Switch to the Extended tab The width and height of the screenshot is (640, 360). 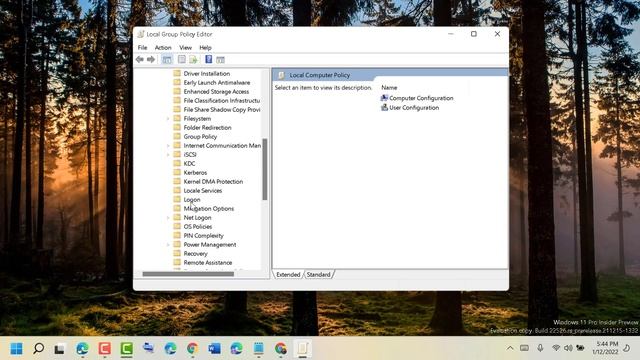tap(288, 275)
